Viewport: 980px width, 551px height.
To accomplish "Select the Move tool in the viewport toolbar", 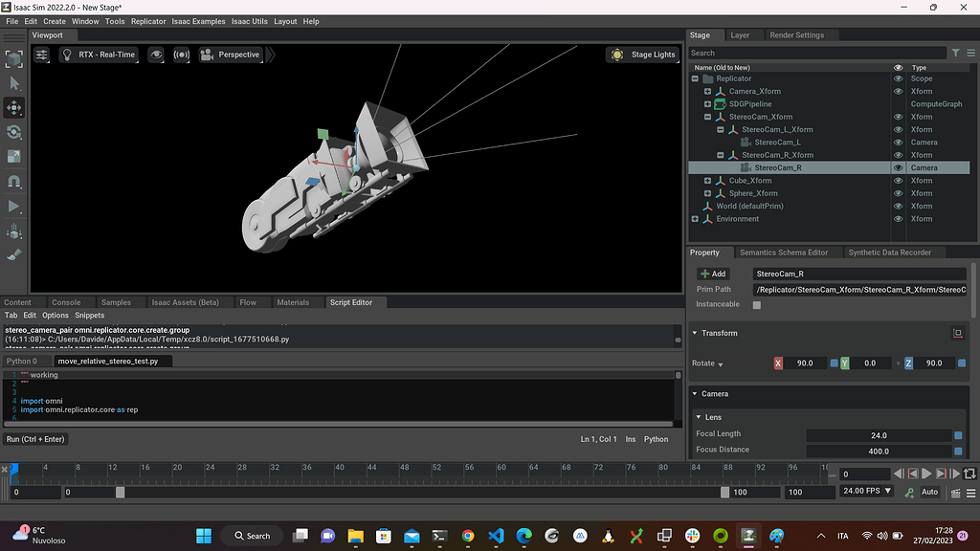I will [12, 107].
